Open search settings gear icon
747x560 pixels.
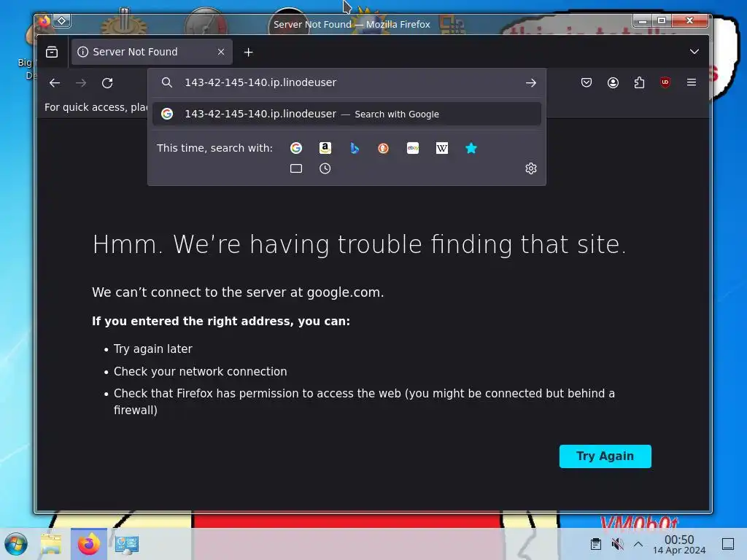(x=531, y=168)
